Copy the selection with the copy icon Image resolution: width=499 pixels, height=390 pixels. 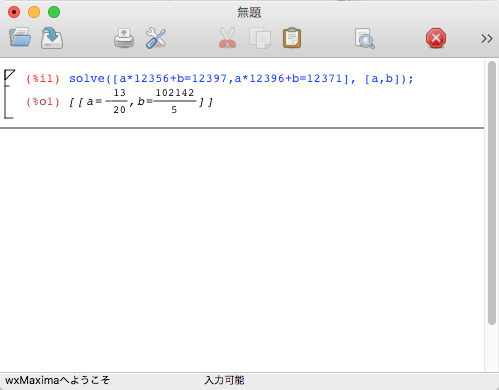[x=260, y=38]
